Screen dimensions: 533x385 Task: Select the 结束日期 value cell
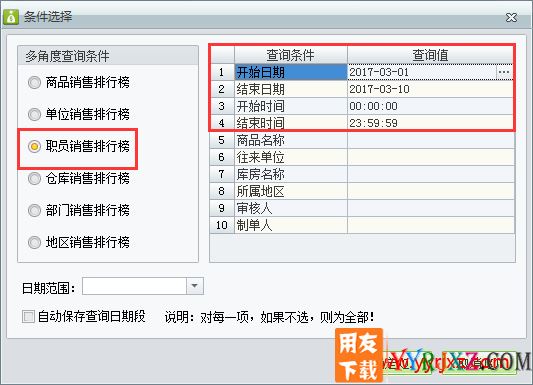[430, 89]
